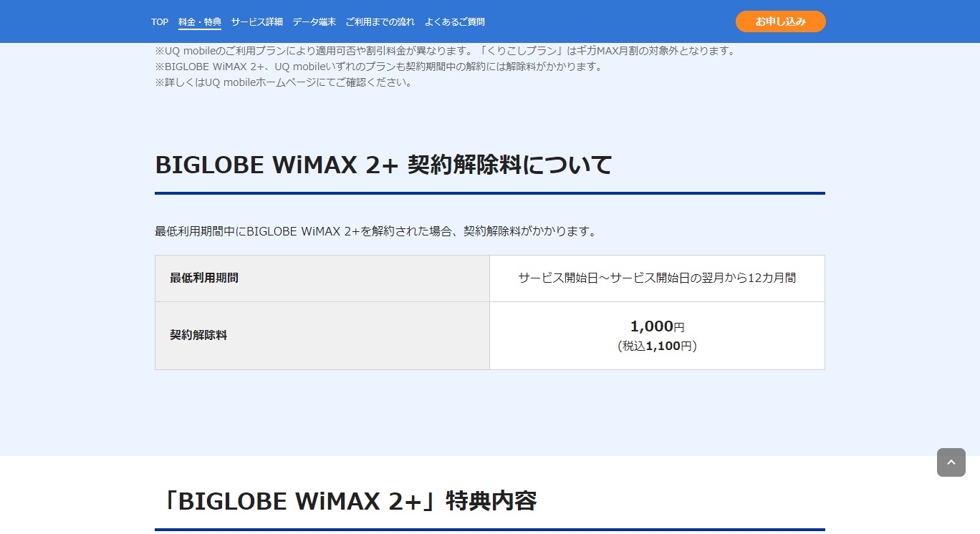Open the TOP navigation item
This screenshot has height=534, width=980.
click(x=160, y=22)
